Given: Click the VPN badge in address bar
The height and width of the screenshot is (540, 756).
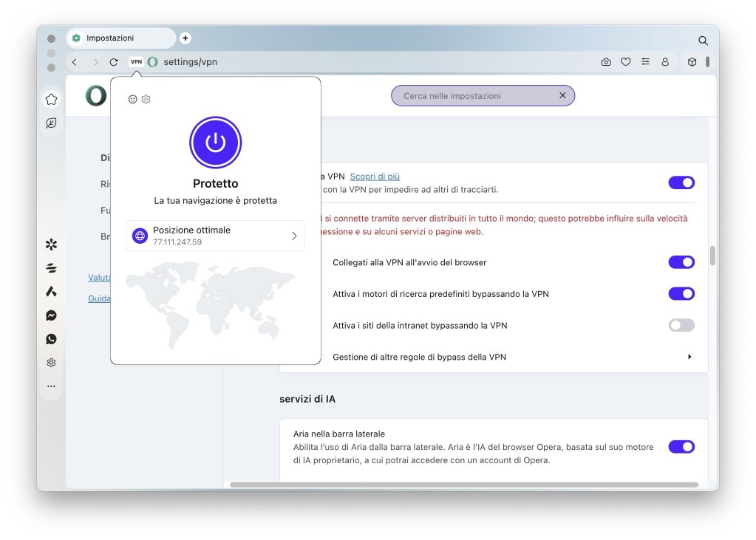Looking at the screenshot, I should [137, 62].
